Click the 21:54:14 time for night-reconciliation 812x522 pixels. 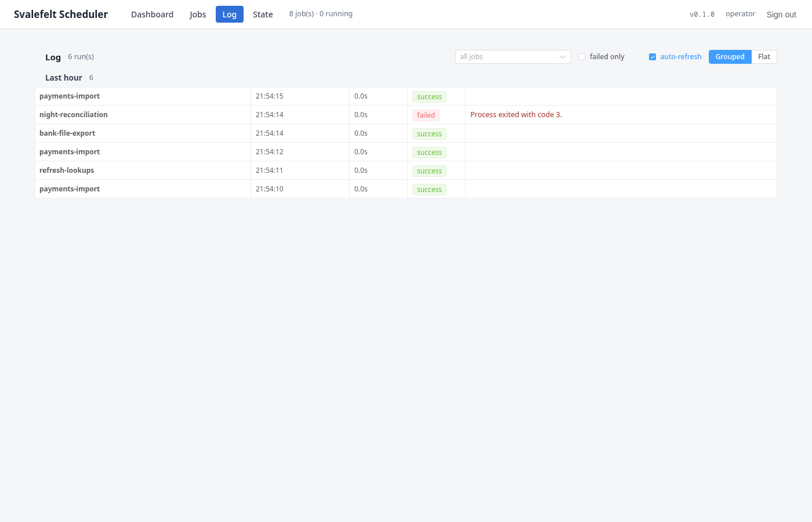270,115
